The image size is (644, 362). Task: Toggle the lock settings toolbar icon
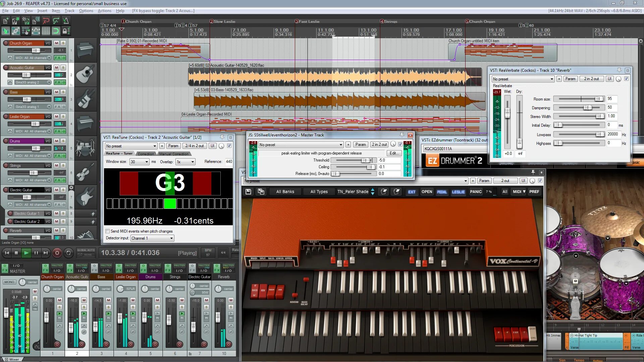point(66,31)
